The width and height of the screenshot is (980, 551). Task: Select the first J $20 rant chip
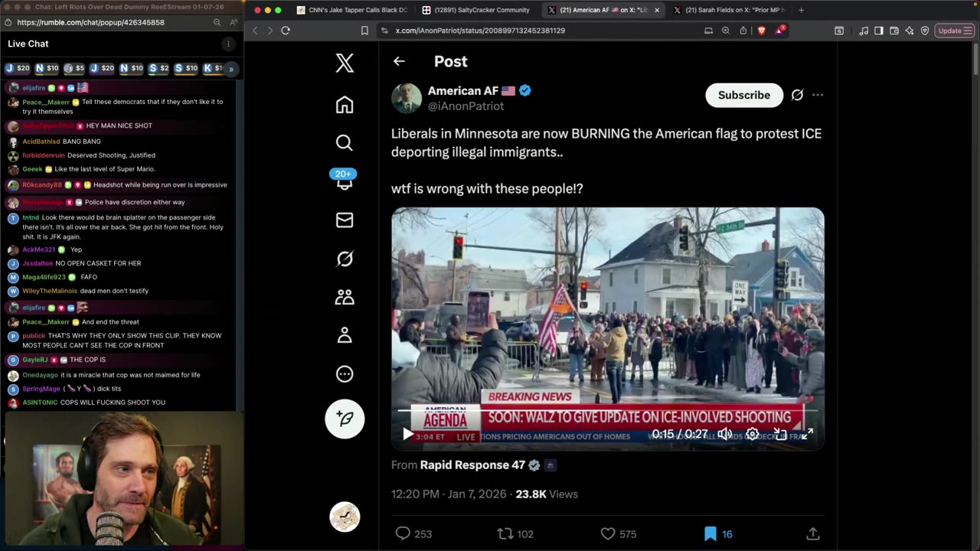pyautogui.click(x=18, y=68)
